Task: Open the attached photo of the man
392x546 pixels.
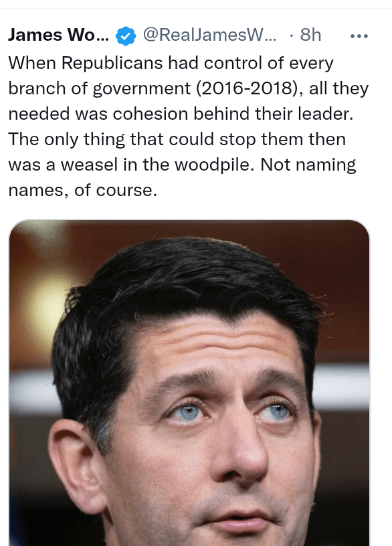Action: pos(189,383)
